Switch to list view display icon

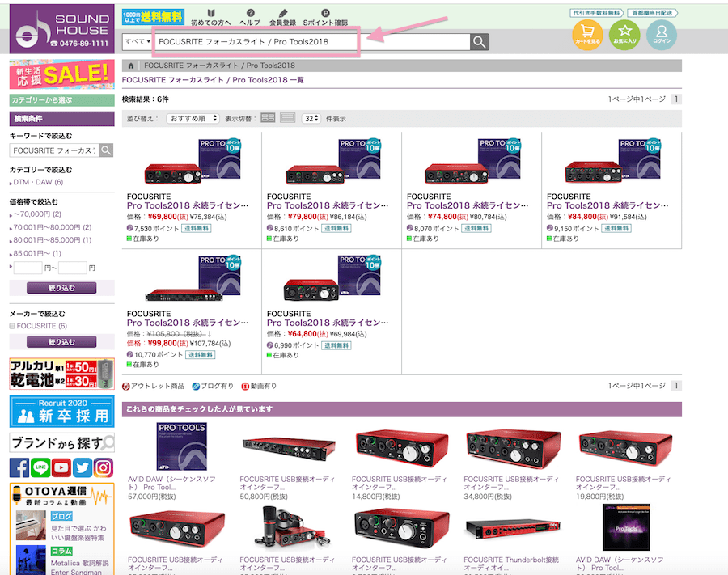(x=287, y=118)
